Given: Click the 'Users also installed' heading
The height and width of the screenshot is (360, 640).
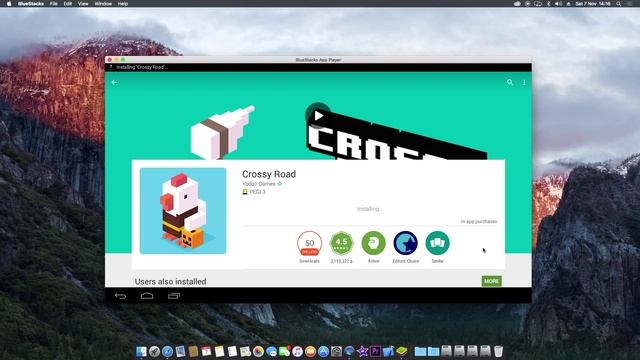Looking at the screenshot, I should [x=170, y=281].
